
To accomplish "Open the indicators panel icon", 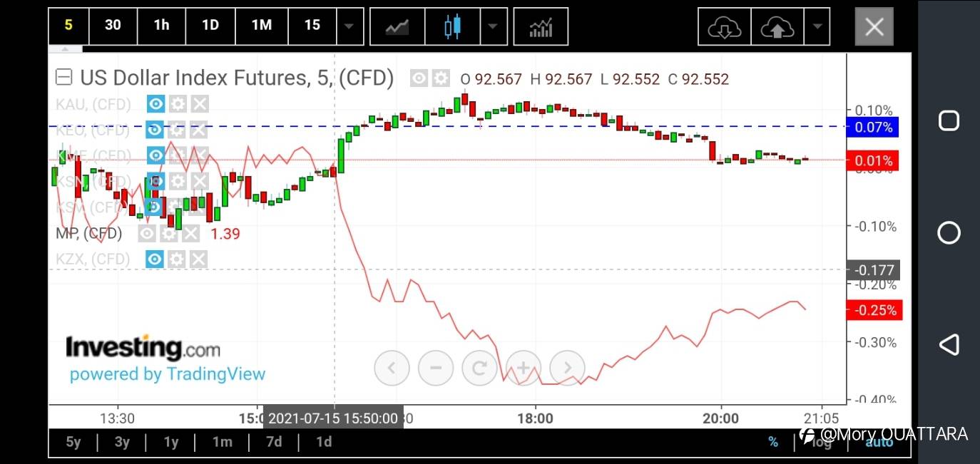I will click(541, 26).
